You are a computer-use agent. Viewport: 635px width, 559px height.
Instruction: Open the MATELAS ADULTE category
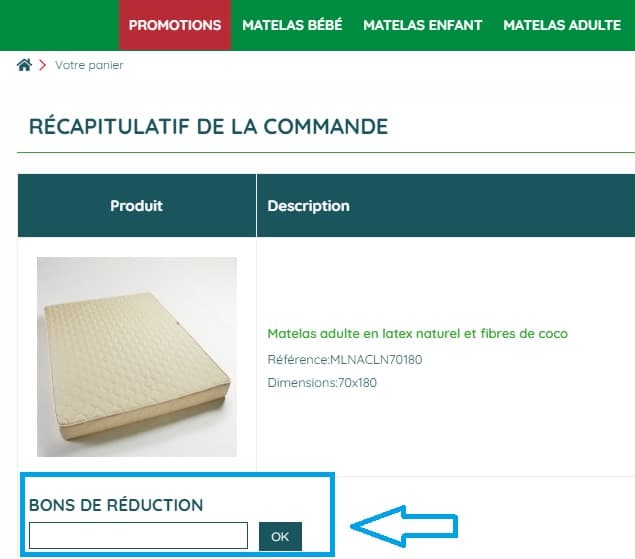(x=562, y=25)
